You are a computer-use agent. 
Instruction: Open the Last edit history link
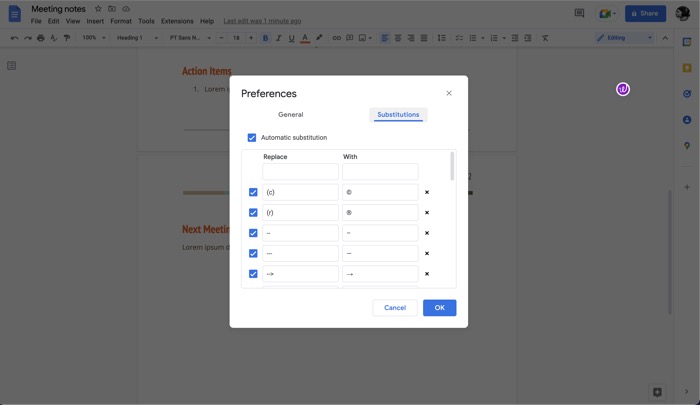[x=262, y=21]
